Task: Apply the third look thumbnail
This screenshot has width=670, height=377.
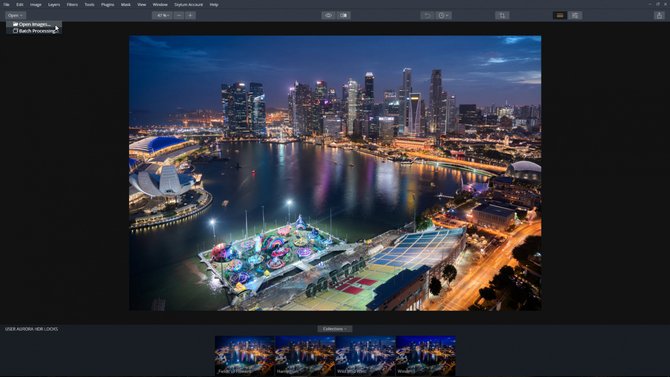Action: click(x=365, y=356)
